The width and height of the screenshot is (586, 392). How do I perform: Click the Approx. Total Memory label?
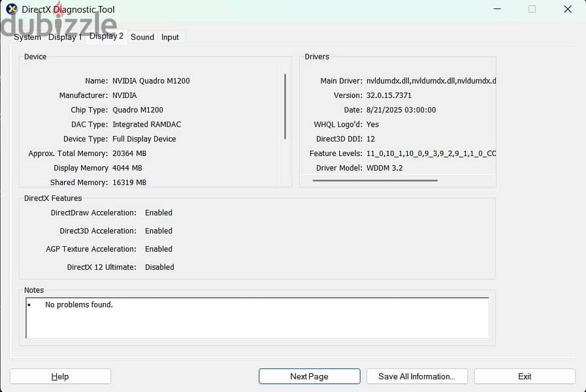click(x=68, y=154)
